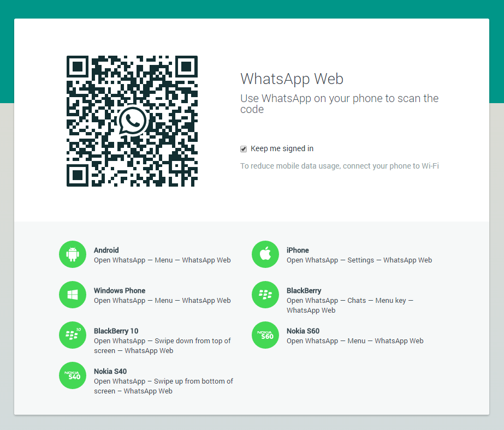Click the WhatsApp Web heading
504x430 pixels.
click(292, 79)
